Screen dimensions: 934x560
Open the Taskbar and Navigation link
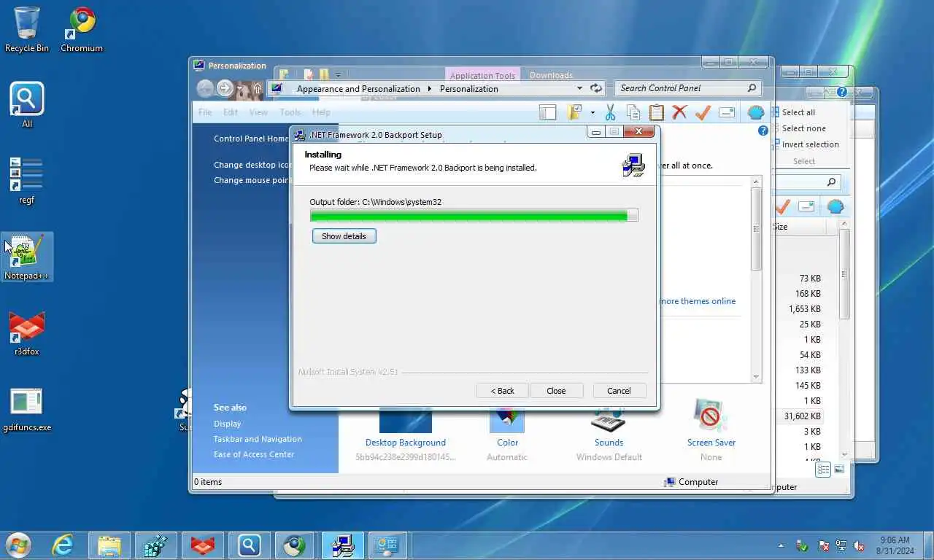pyautogui.click(x=258, y=439)
